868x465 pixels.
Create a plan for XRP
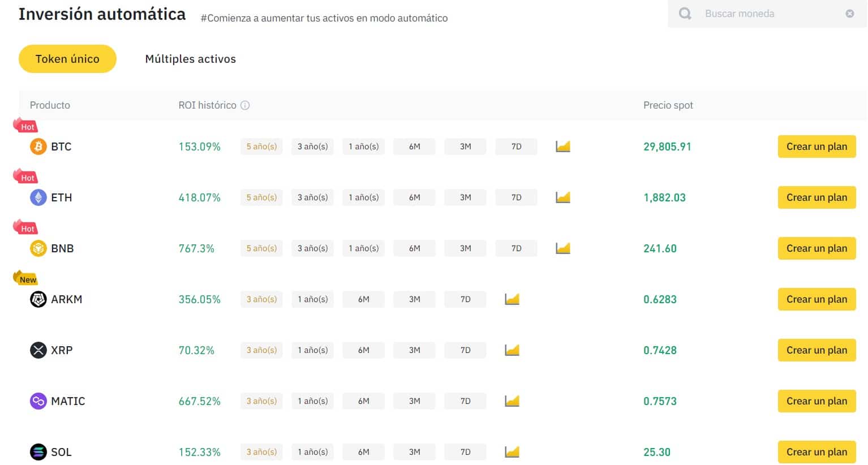click(817, 350)
